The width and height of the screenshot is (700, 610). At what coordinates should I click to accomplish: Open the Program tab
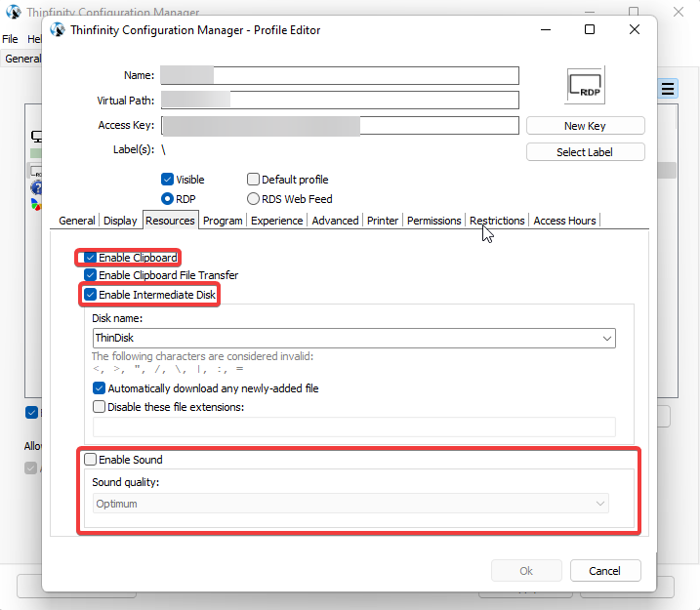click(x=223, y=221)
